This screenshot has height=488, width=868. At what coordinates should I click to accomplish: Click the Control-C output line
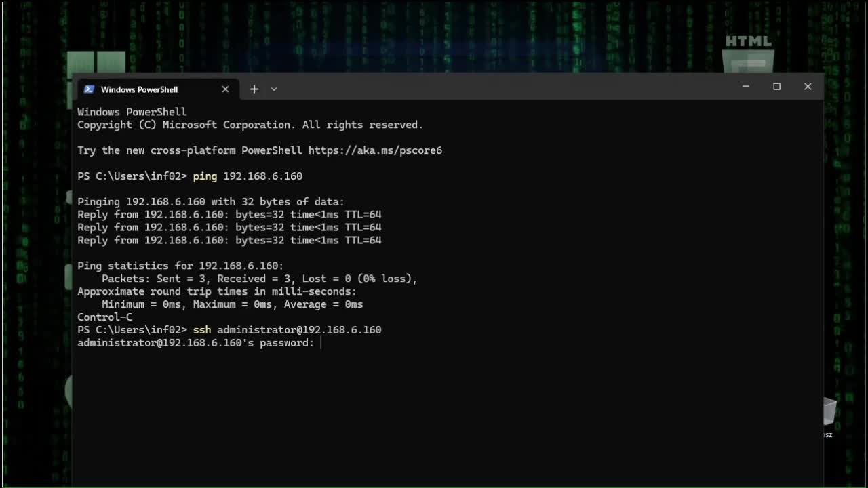[105, 317]
